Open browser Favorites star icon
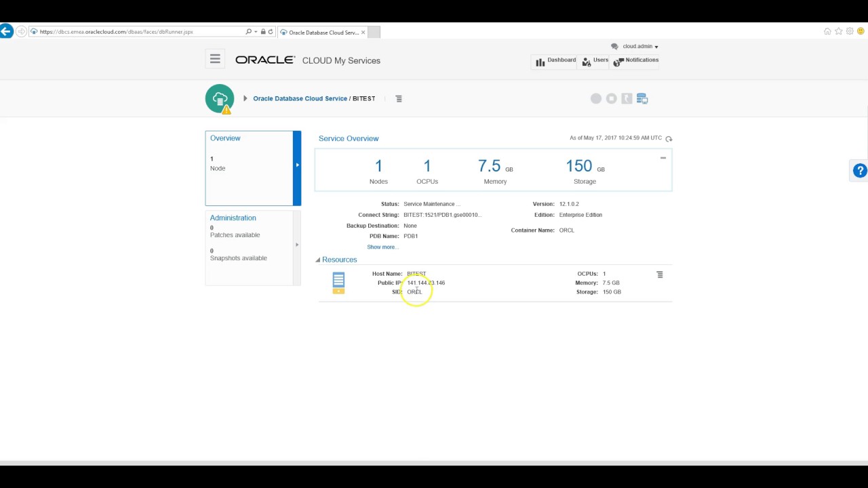868x488 pixels. [839, 31]
